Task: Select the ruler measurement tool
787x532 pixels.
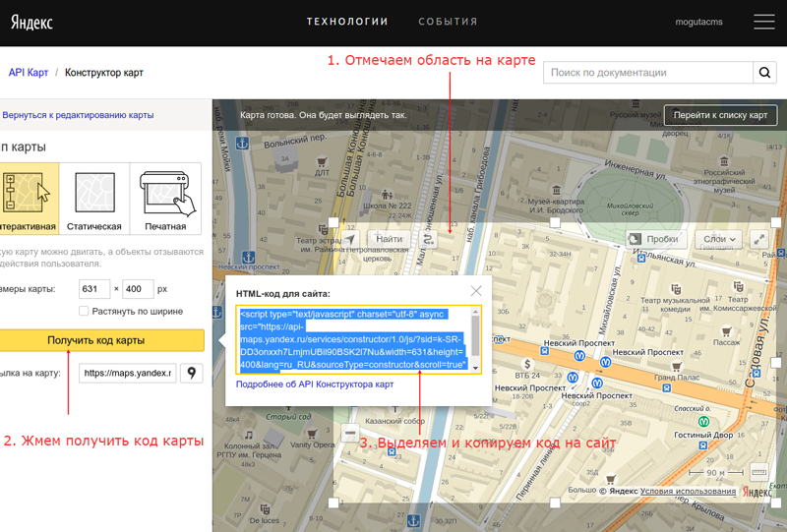Action: (757, 473)
